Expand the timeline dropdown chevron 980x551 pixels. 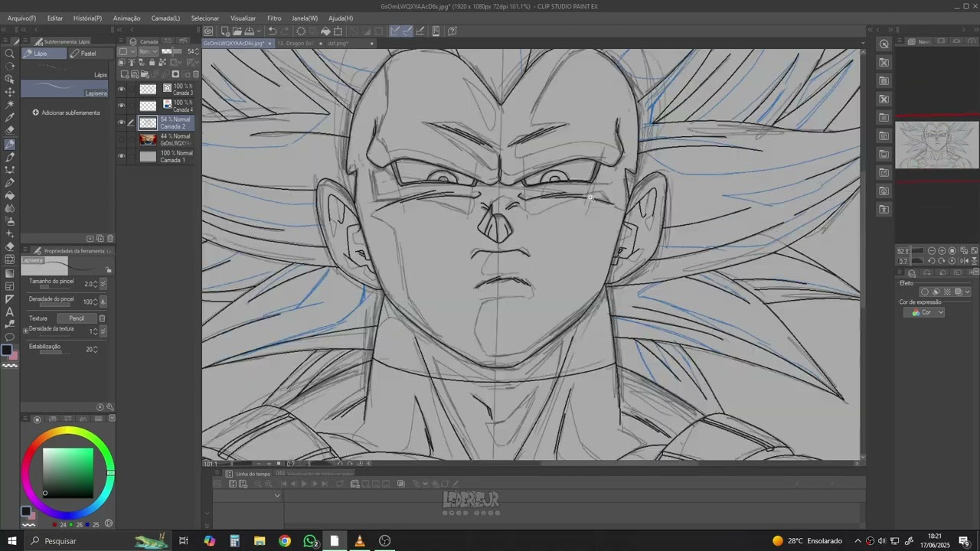277,496
